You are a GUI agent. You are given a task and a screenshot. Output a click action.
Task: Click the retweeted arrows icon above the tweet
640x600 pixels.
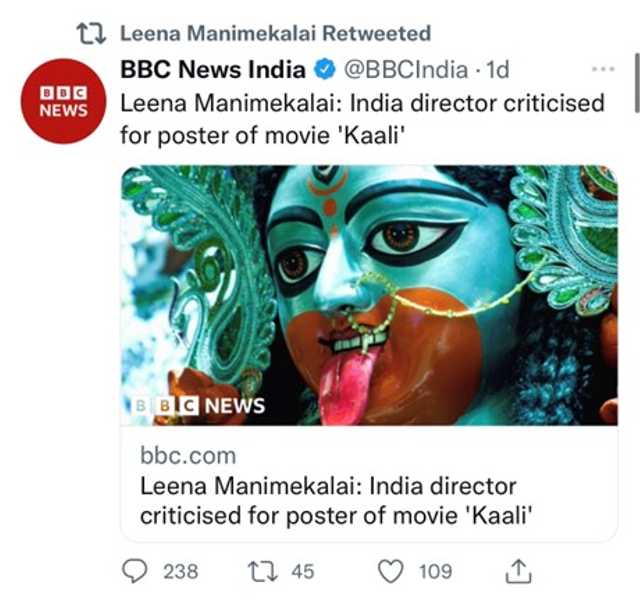(x=92, y=33)
